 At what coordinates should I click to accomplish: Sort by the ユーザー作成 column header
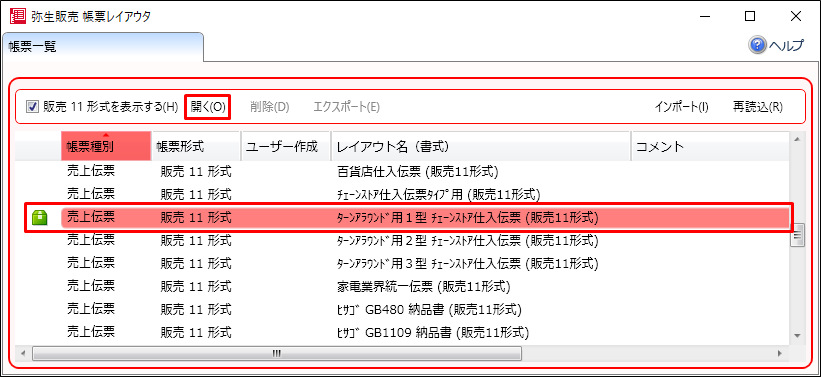pos(286,146)
